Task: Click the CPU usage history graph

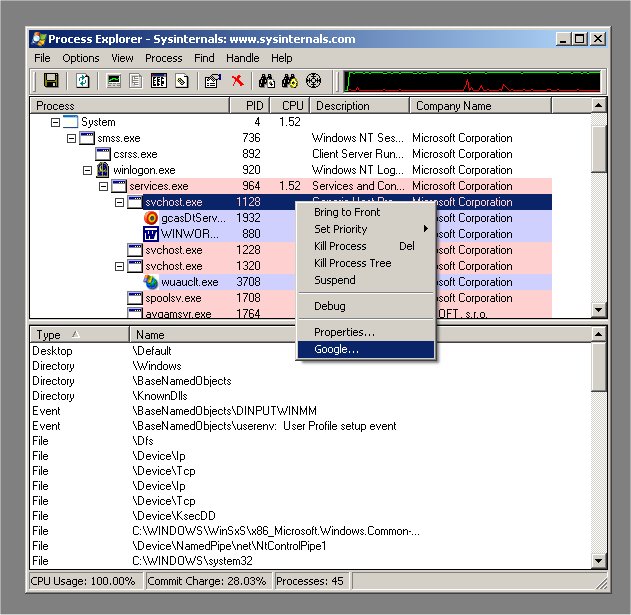Action: [x=472, y=81]
